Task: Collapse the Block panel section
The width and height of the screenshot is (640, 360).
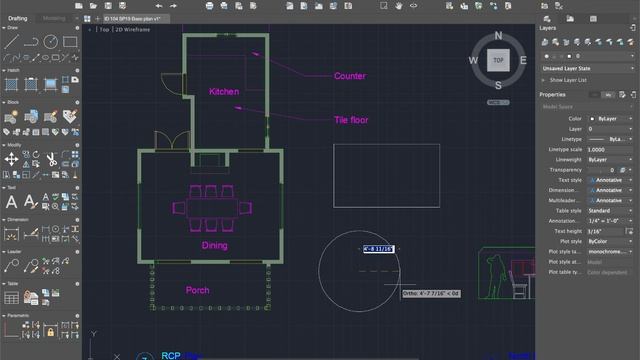Action: pyautogui.click(x=4, y=102)
